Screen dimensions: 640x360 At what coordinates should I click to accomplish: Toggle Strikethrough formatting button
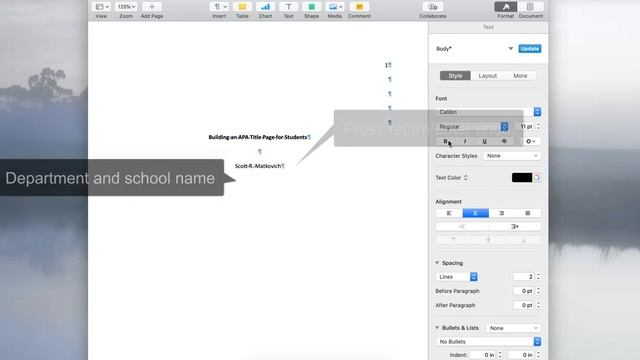504,141
